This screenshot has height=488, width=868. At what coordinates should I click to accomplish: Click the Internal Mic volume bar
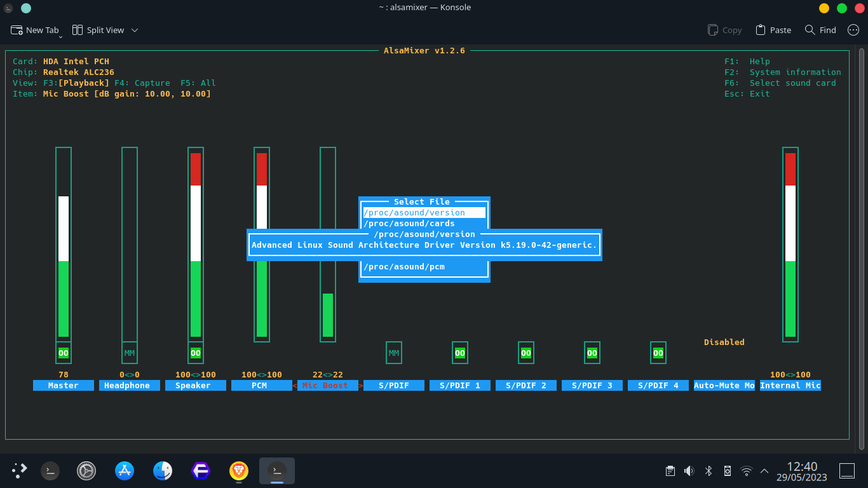(x=790, y=245)
